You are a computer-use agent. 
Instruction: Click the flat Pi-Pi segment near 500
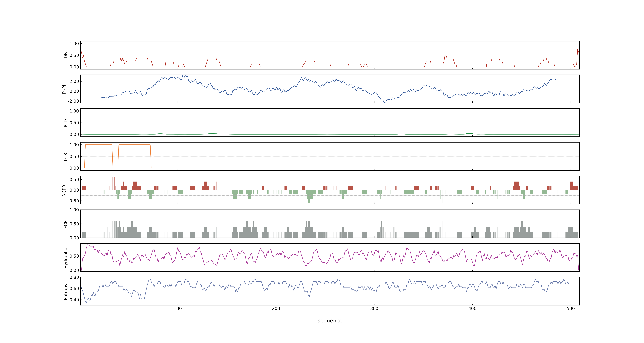(x=566, y=79)
